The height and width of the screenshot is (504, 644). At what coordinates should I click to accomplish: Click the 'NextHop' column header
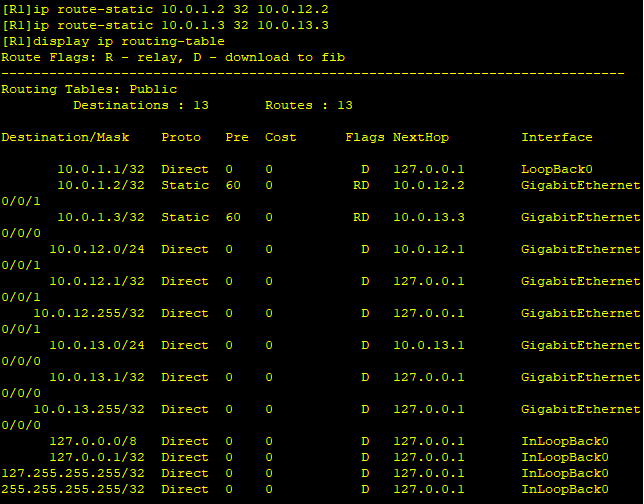click(421, 138)
